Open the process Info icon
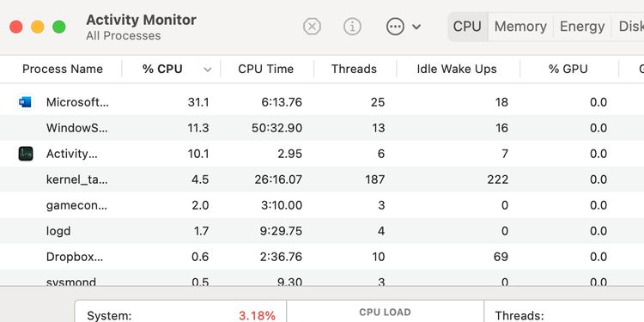This screenshot has width=644, height=322. (352, 27)
